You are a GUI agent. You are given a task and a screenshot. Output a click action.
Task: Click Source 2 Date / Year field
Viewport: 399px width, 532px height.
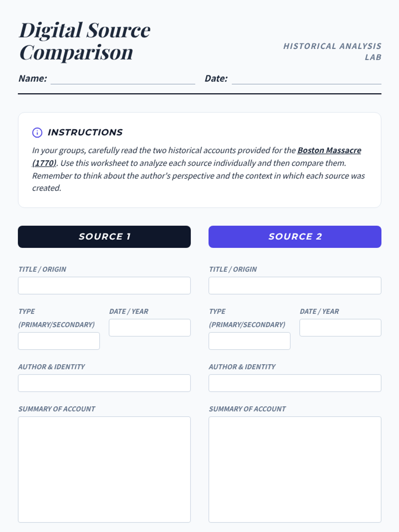tap(340, 328)
